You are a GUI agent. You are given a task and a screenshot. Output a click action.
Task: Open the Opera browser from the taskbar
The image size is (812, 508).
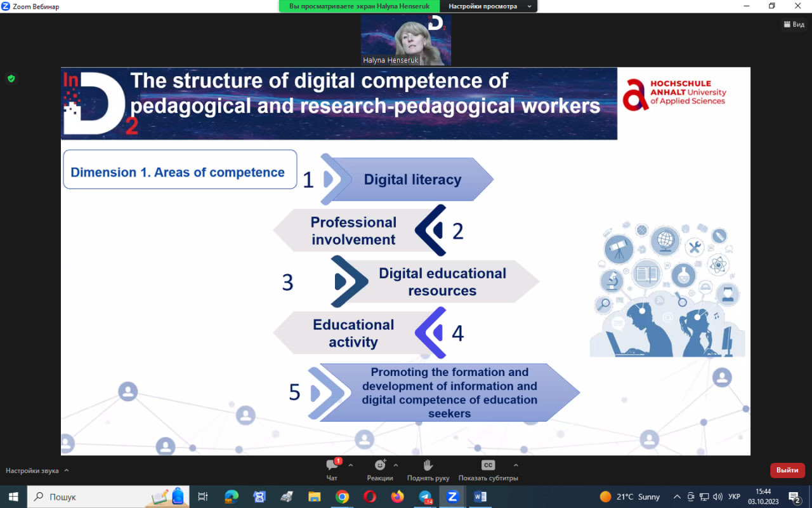coord(370,497)
